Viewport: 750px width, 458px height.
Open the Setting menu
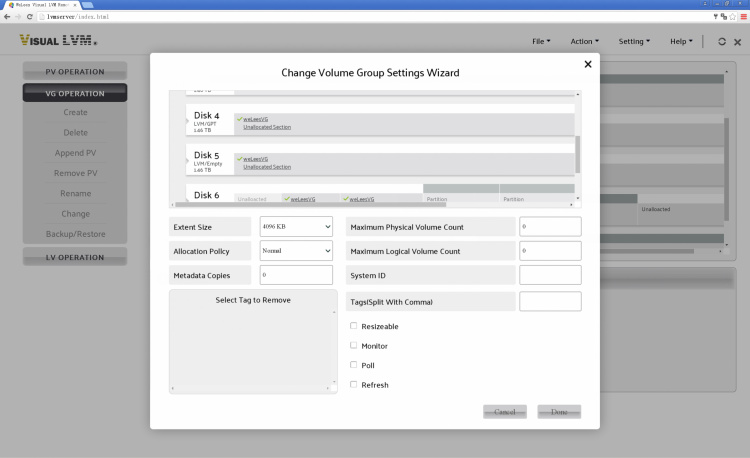634,41
